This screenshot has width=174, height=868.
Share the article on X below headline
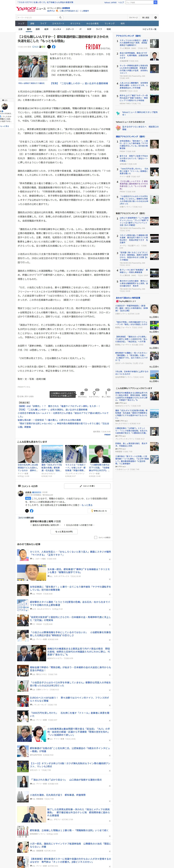(49, 47)
